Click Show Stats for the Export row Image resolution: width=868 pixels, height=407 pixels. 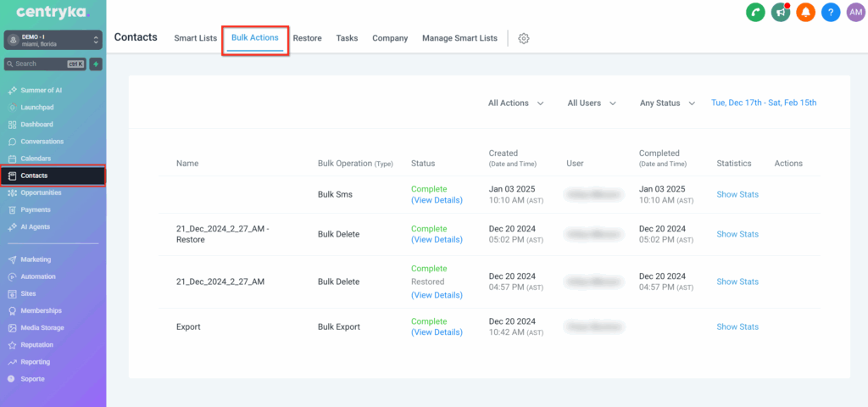coord(737,327)
